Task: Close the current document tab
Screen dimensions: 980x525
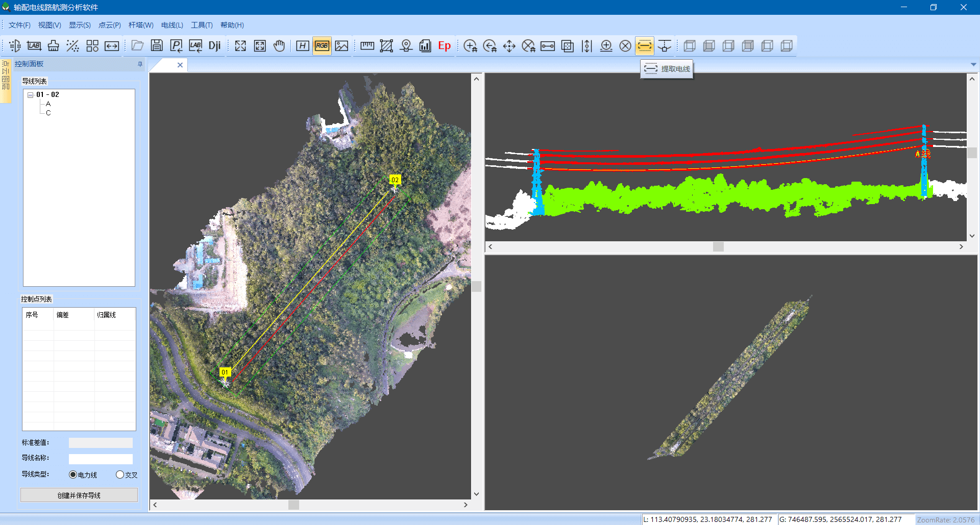Action: point(180,65)
